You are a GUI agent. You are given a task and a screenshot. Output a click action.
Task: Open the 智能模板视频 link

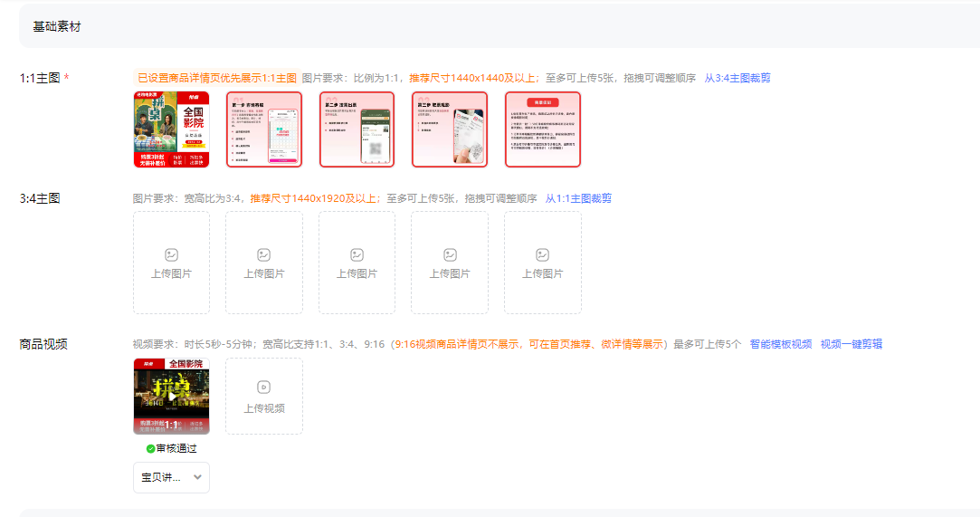coord(781,344)
